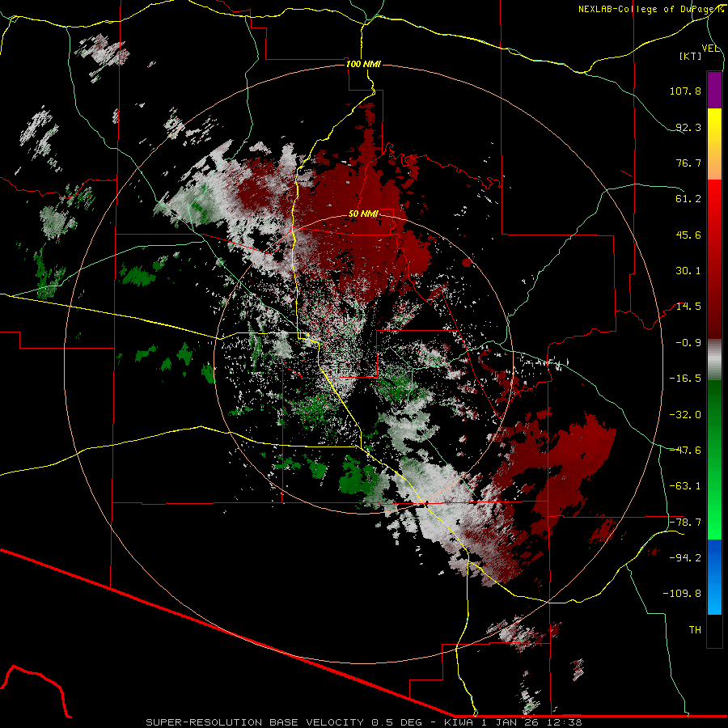
Task: Click the bright red segment of color bar
Action: tap(714, 198)
